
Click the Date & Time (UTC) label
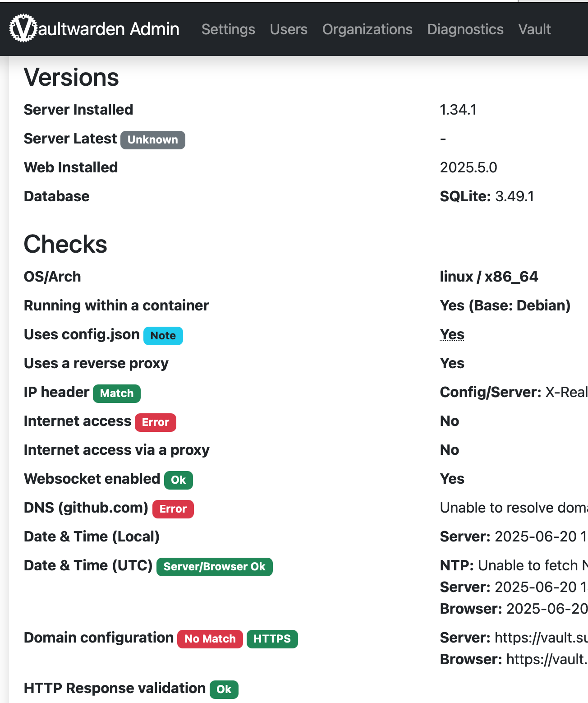tap(88, 565)
